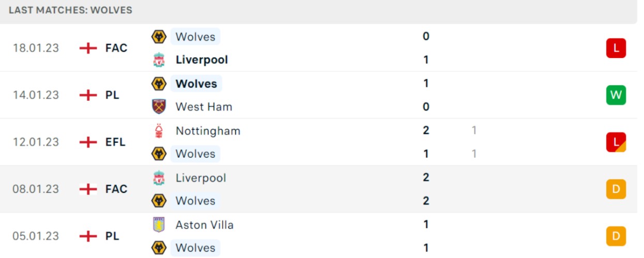Click the Wolves crest in the 14.01.23 match
The width and height of the screenshot is (644, 258).
(159, 84)
